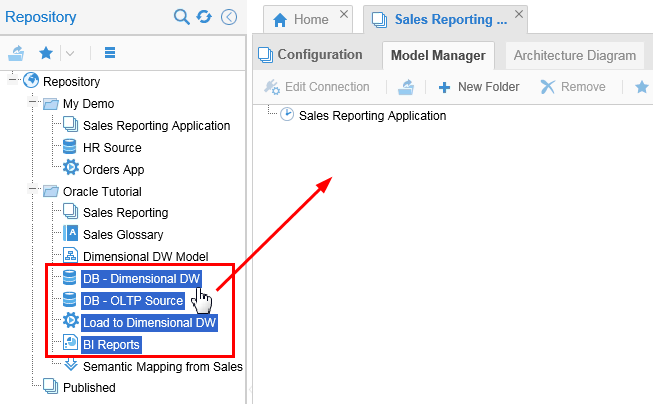
Task: Click the favorites star in Repository toolbar
Action: 46,53
